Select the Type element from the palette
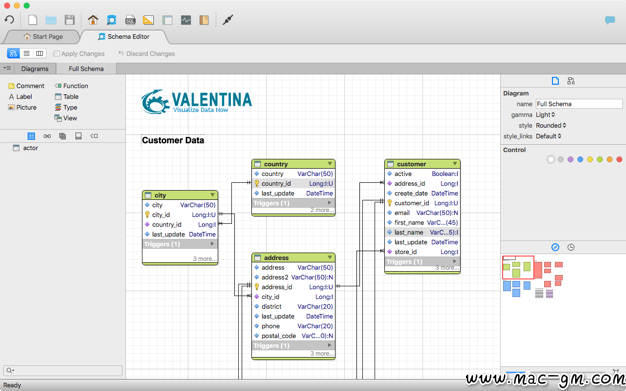The width and height of the screenshot is (626, 391). tap(66, 107)
